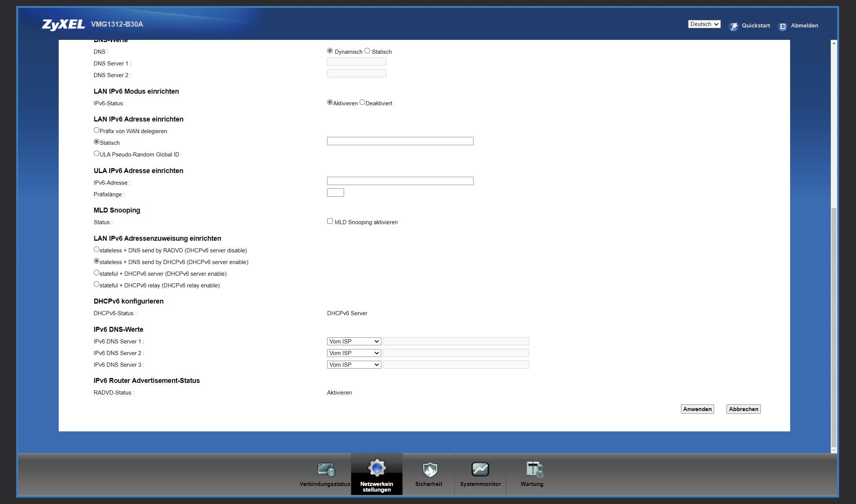Click the Abmelden logout icon

(x=783, y=26)
